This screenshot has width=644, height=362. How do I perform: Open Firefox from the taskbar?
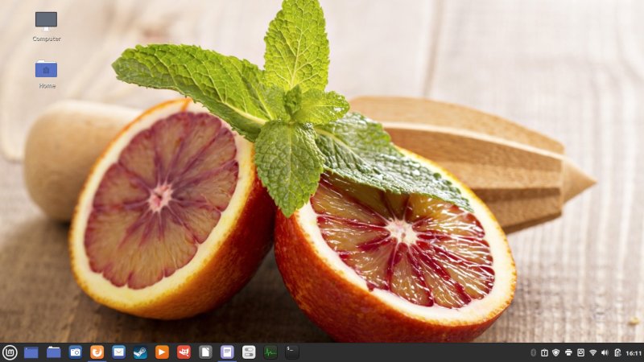pyautogui.click(x=97, y=352)
